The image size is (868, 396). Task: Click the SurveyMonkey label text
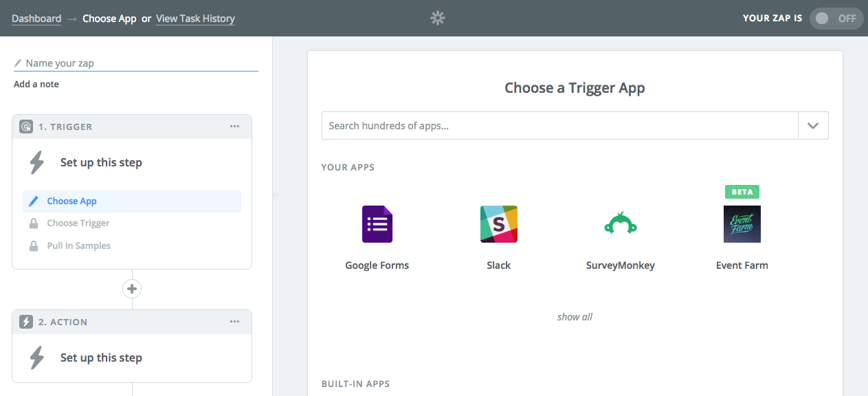coord(621,265)
